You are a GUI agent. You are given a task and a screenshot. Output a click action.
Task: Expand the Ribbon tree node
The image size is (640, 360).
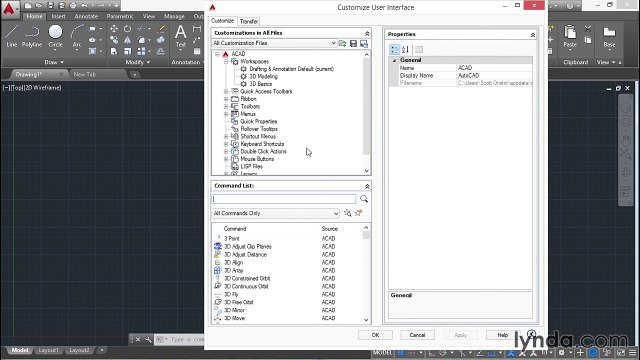(226, 99)
